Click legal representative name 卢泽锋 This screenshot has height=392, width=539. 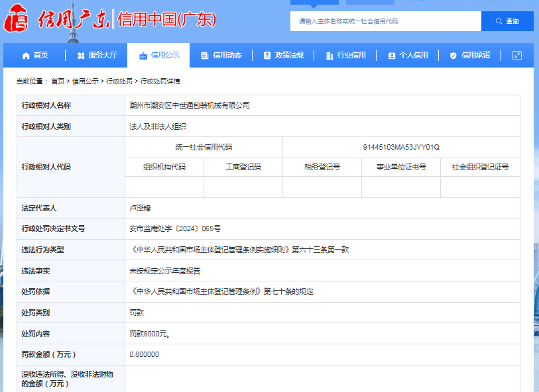(140, 208)
